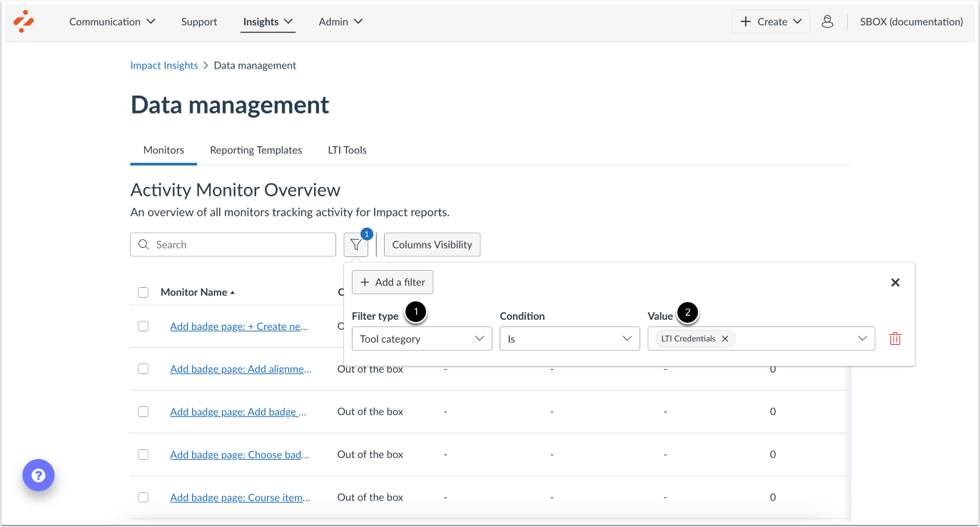Open the Insights menu
Image resolution: width=980 pixels, height=527 pixels.
[x=268, y=21]
